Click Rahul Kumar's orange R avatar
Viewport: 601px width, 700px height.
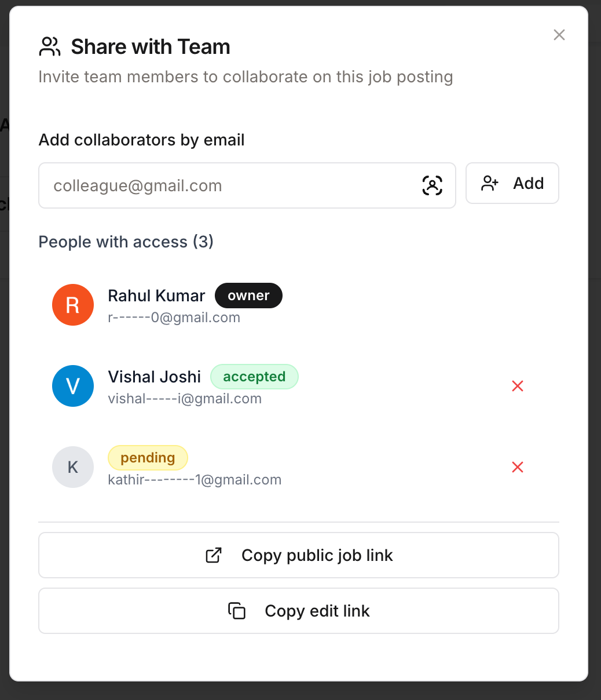pos(73,305)
